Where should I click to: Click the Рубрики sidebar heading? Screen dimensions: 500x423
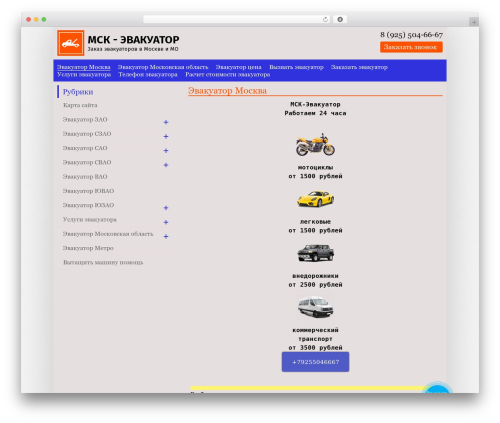[78, 92]
